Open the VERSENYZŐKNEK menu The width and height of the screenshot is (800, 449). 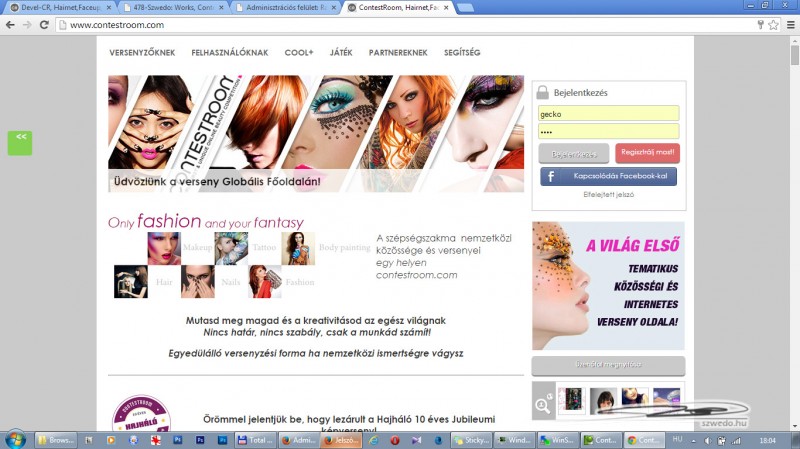pyautogui.click(x=142, y=53)
